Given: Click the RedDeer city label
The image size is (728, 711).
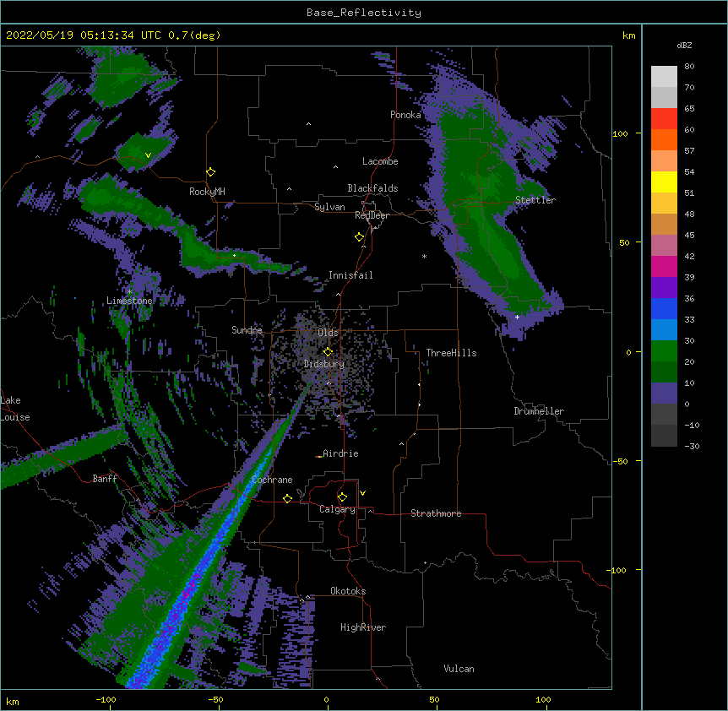Looking at the screenshot, I should (372, 215).
